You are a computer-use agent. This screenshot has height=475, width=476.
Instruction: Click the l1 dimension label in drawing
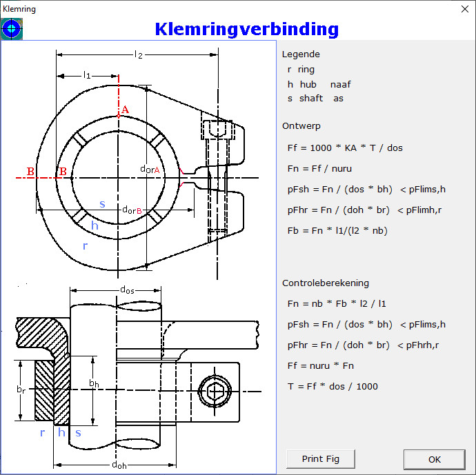pyautogui.click(x=87, y=75)
